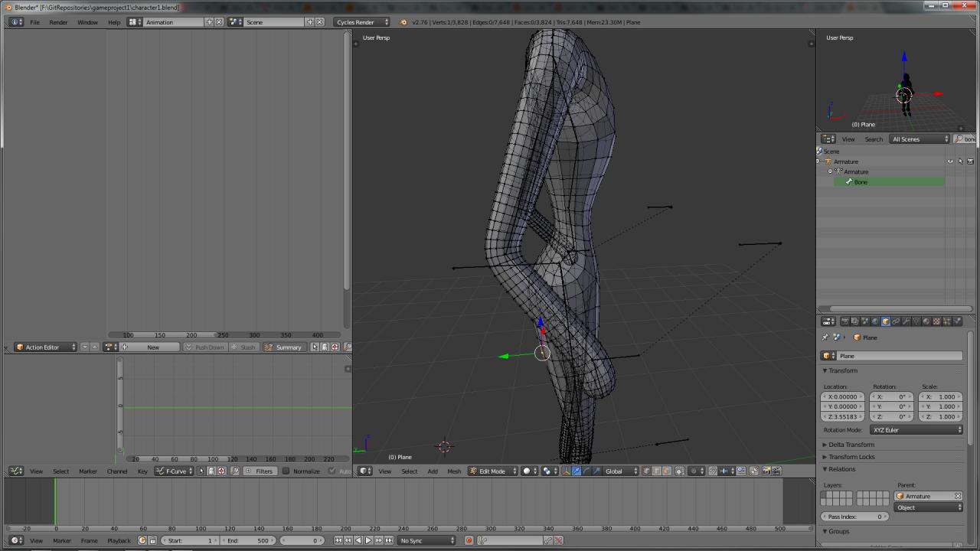The width and height of the screenshot is (980, 551).
Task: Open the Object properties tab (orange cube)
Action: [886, 321]
